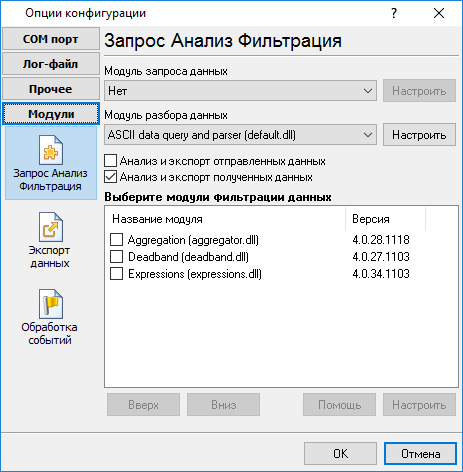This screenshot has width=463, height=472.
Task: Enable Анализ и экспорт отправленных данных
Action: pyautogui.click(x=110, y=161)
